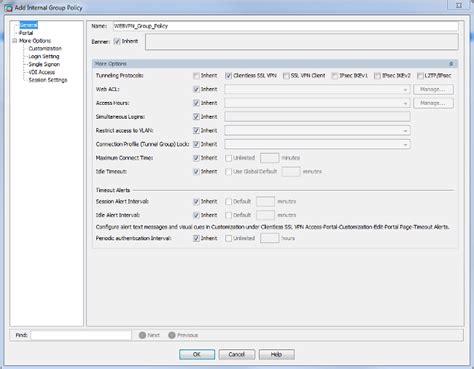Image resolution: width=474 pixels, height=369 pixels.
Task: Collapse More Options tree node
Action: pyautogui.click(x=14, y=41)
